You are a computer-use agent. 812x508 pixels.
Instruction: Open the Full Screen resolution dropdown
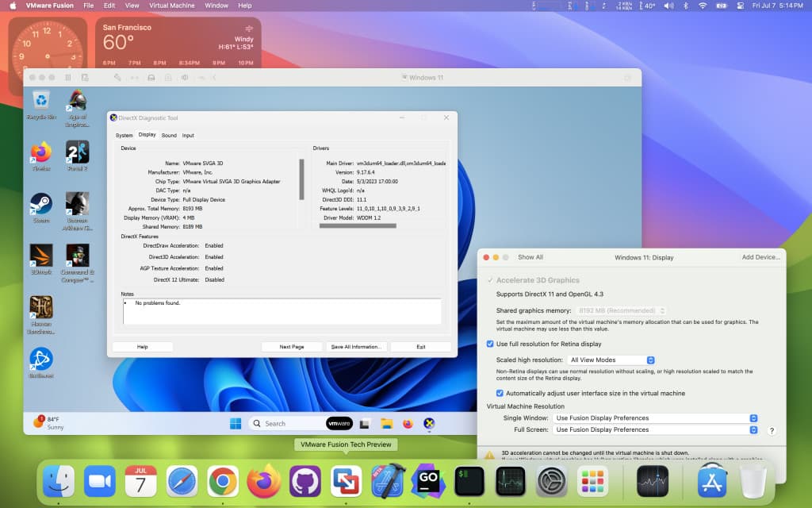[655, 429]
